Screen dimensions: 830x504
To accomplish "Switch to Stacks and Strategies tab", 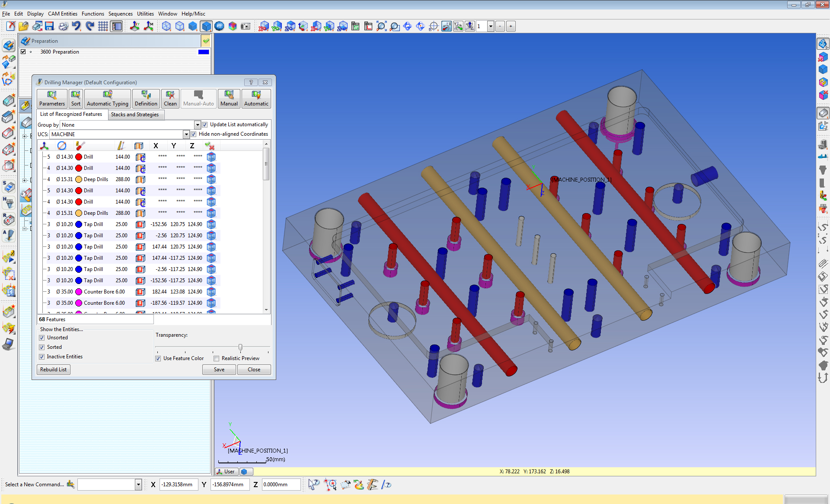I will [x=134, y=115].
